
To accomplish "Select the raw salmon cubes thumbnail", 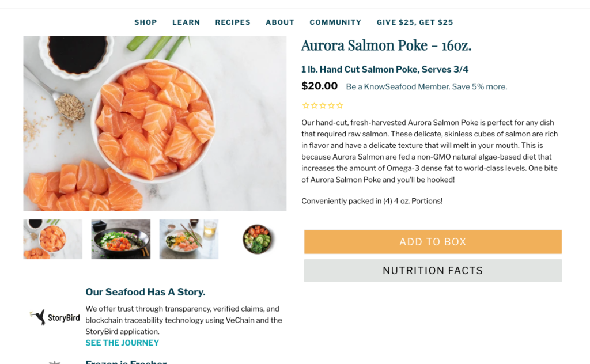I will click(52, 239).
